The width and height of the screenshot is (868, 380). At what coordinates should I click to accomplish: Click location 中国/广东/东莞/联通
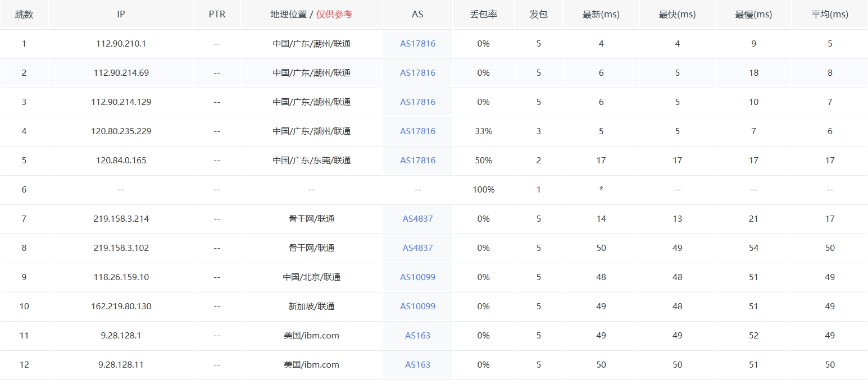311,160
